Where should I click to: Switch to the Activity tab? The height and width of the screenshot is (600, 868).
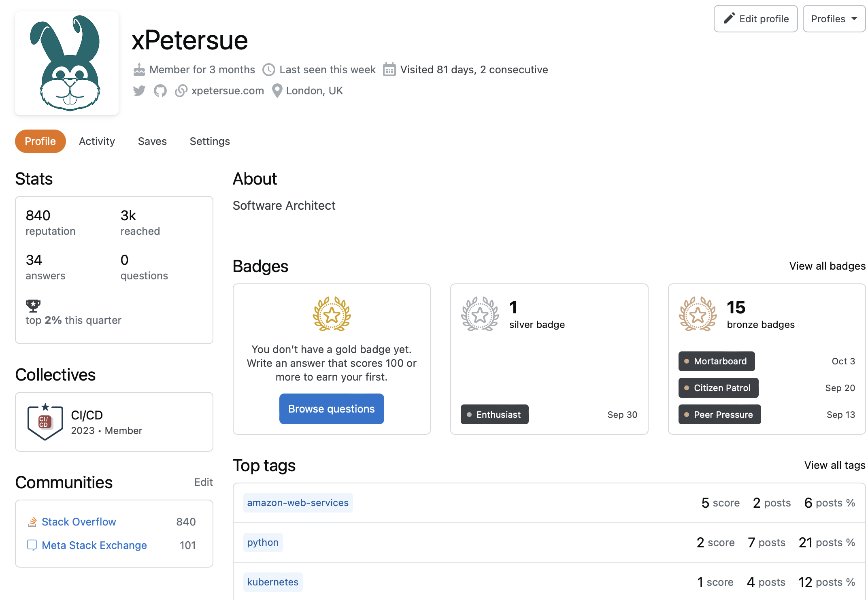coord(97,141)
